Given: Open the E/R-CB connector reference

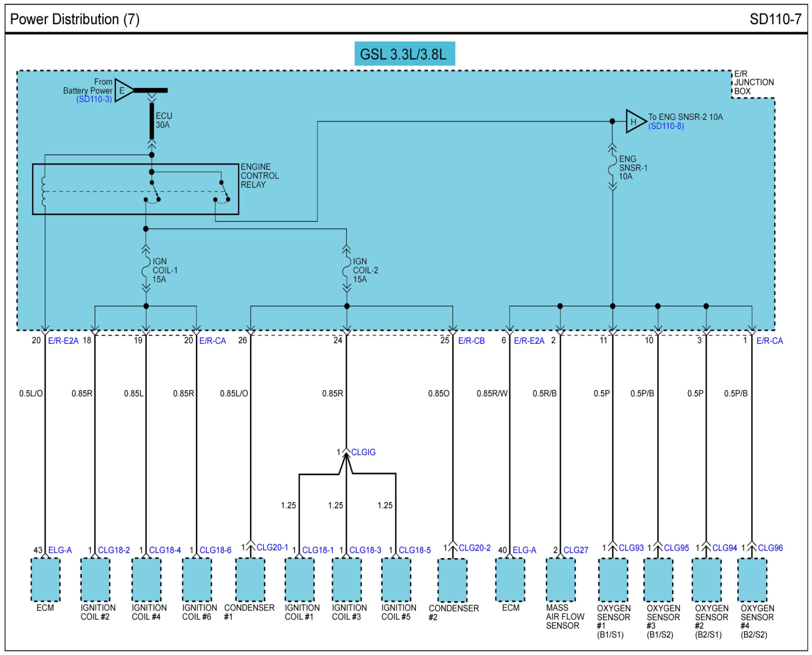Looking at the screenshot, I should (x=471, y=341).
